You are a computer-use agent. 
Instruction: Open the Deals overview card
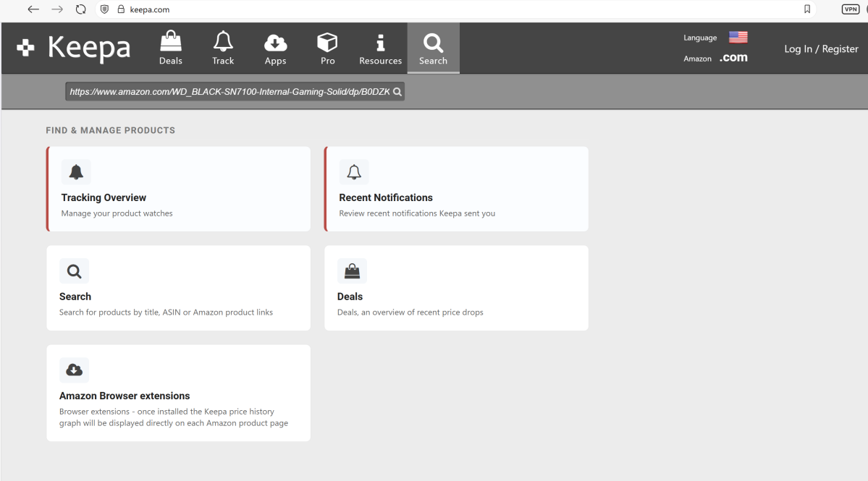456,288
